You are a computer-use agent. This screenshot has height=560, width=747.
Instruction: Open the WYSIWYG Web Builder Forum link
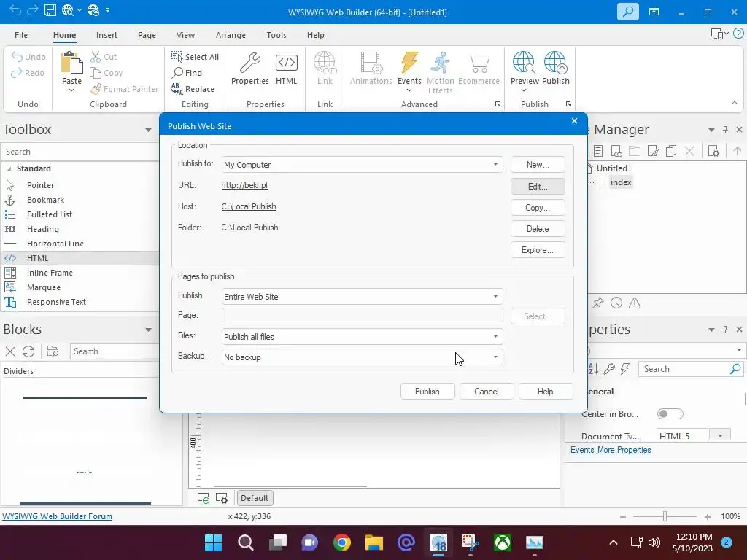coord(57,516)
